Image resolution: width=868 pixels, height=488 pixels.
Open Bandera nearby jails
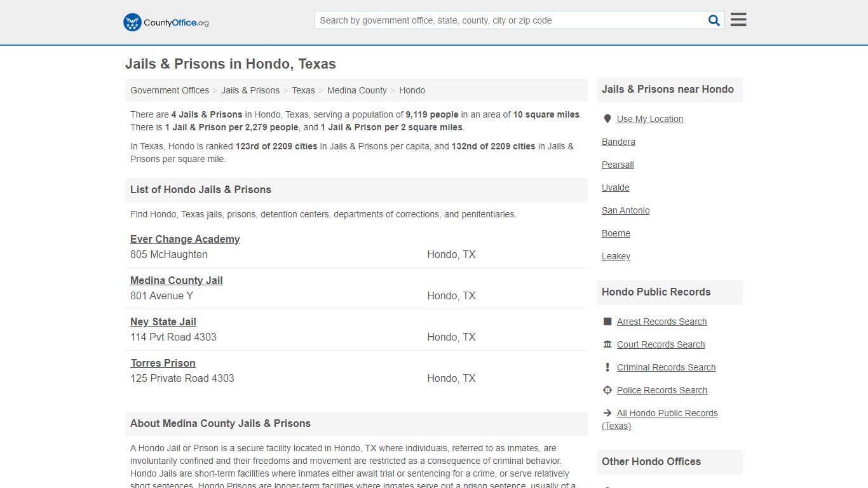618,142
